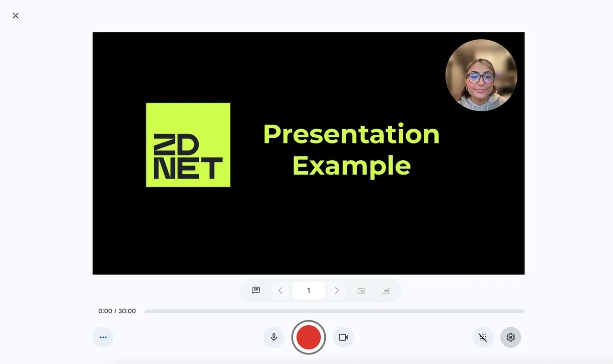Click the 0:00 / 30:00 timer

click(117, 311)
